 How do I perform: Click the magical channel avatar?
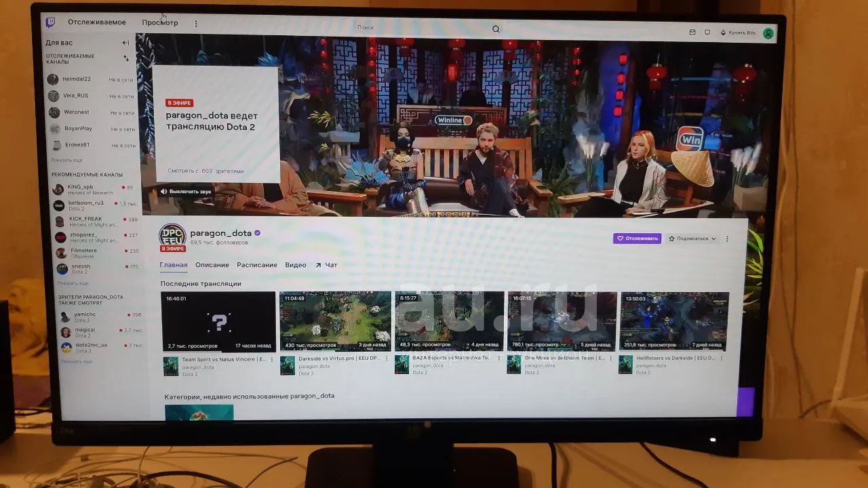click(66, 332)
